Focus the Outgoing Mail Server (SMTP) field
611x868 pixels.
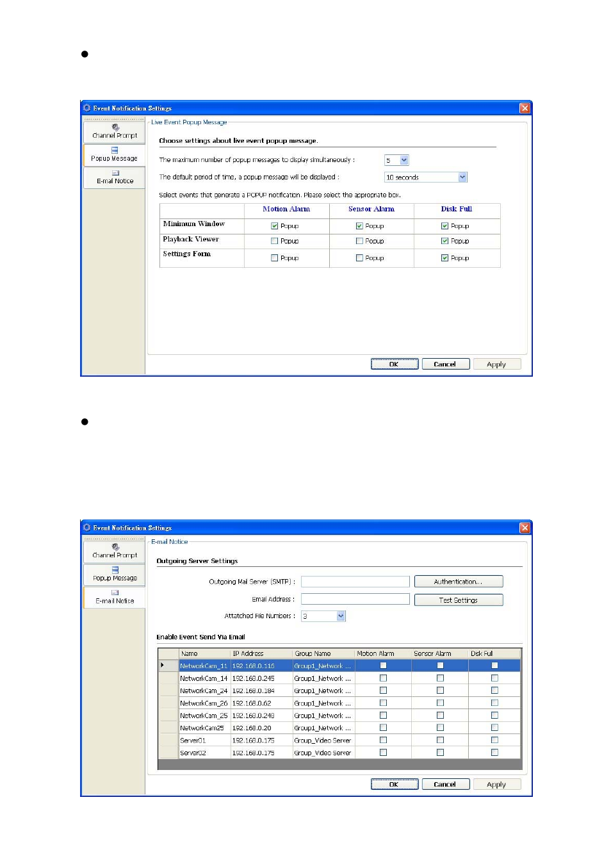[355, 582]
